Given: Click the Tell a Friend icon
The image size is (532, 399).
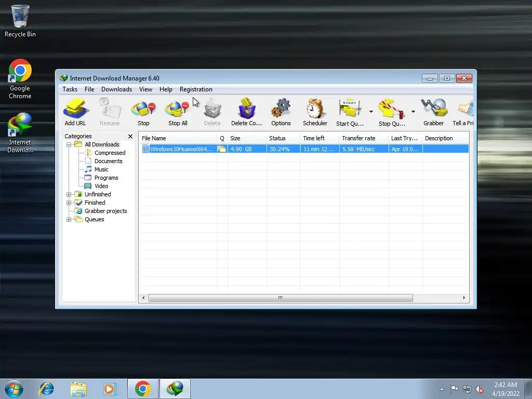Looking at the screenshot, I should pyautogui.click(x=463, y=112).
